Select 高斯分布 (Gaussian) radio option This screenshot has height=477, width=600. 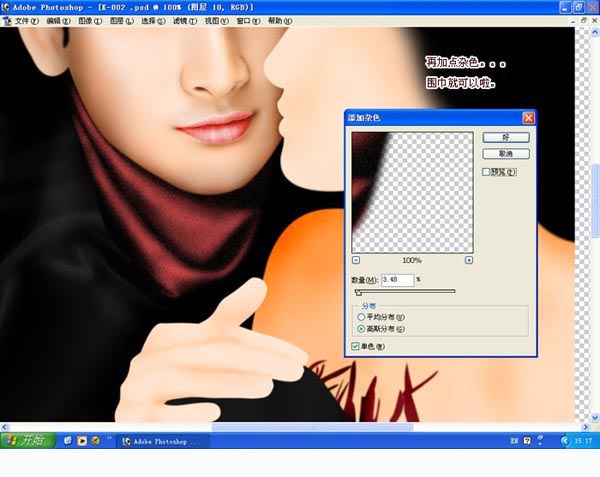pos(361,329)
